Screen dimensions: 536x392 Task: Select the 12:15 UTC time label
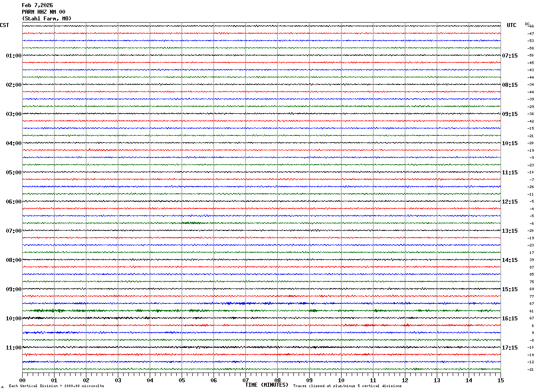[509, 202]
